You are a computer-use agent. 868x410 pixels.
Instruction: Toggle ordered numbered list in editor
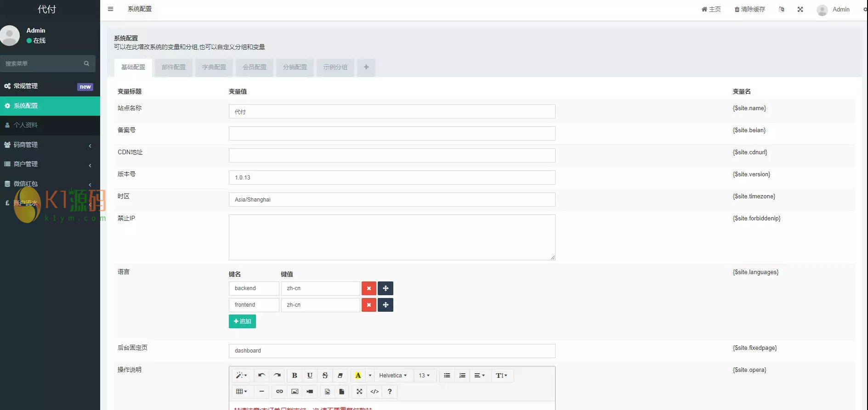pyautogui.click(x=462, y=376)
